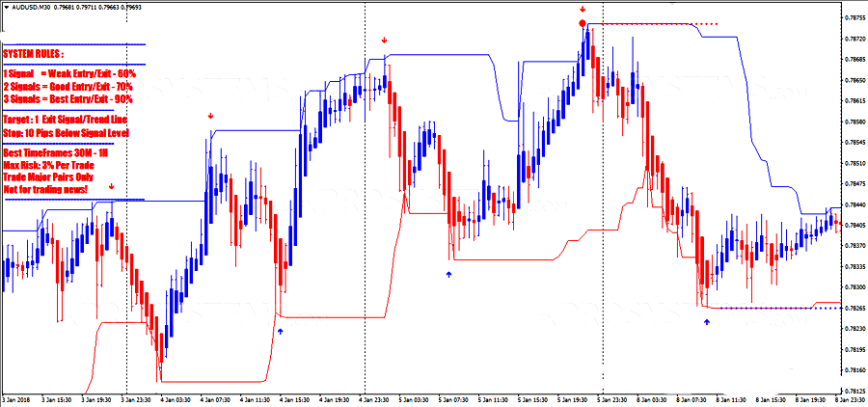Click the '8 Jan 03:30' time axis label
The width and height of the screenshot is (868, 407).
click(652, 399)
